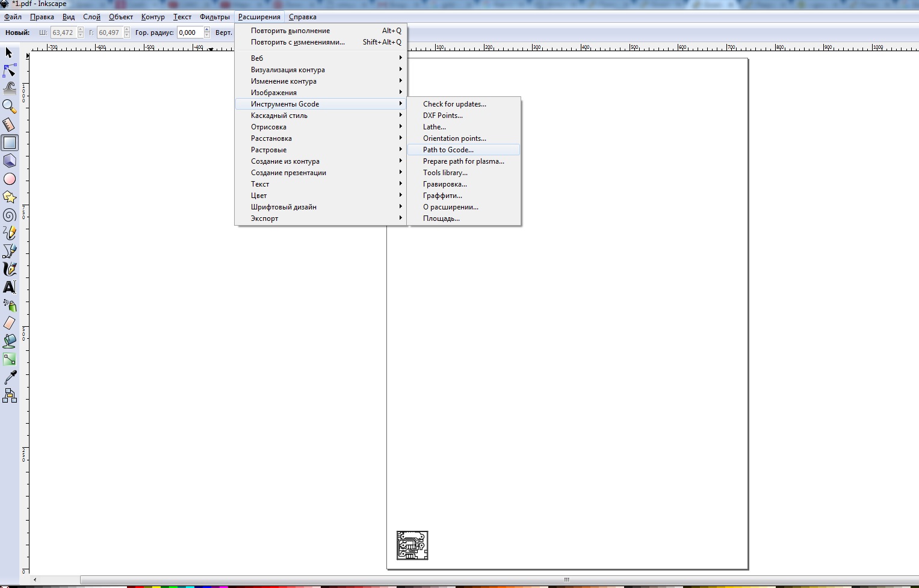
Task: Close the open Расширения menu
Action: click(x=259, y=17)
